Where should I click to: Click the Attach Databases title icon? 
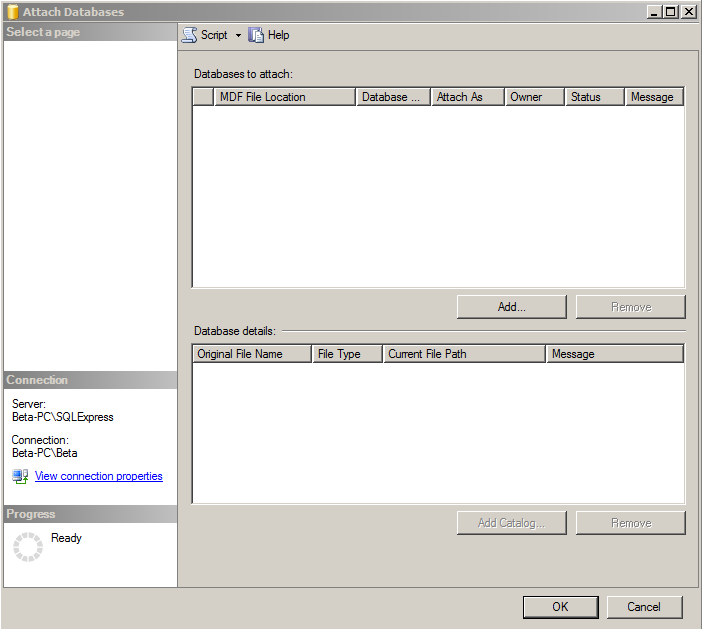[x=13, y=12]
